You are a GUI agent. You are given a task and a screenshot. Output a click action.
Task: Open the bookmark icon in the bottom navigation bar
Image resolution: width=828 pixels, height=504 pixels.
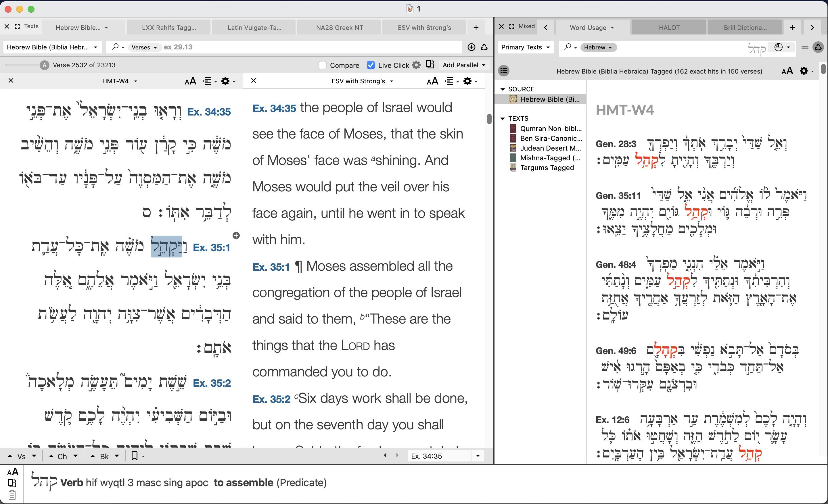pos(135,456)
